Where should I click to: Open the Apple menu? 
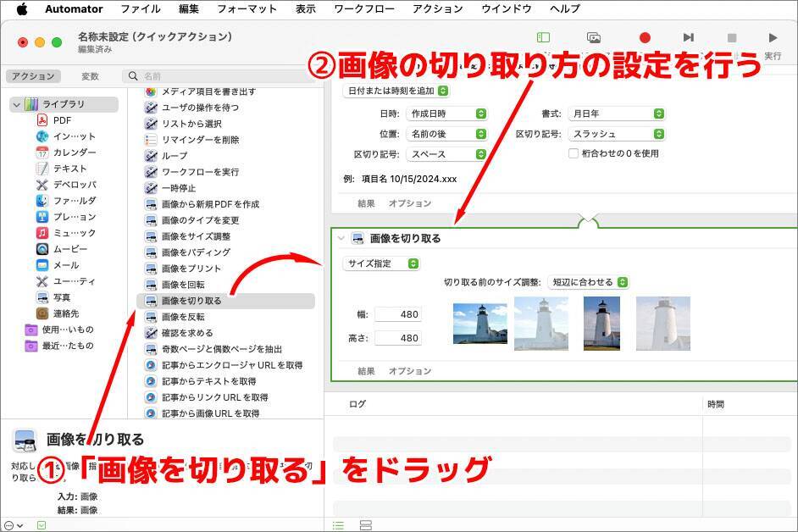(x=22, y=9)
